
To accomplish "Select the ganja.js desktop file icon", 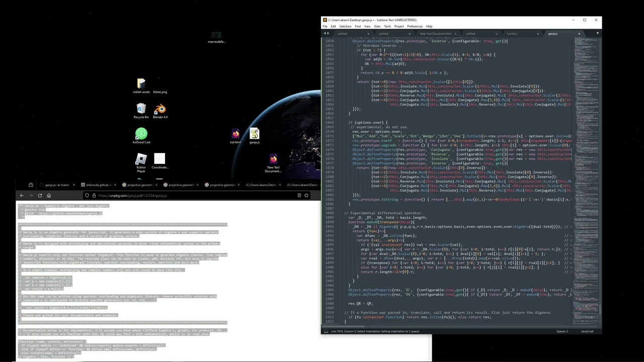I will [x=255, y=136].
